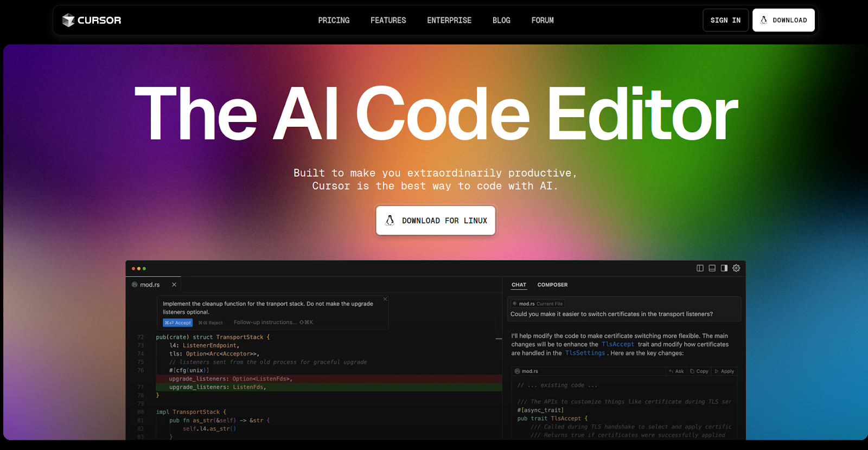Click the mod.rs Current File chip
The height and width of the screenshot is (450, 868).
pyautogui.click(x=538, y=304)
